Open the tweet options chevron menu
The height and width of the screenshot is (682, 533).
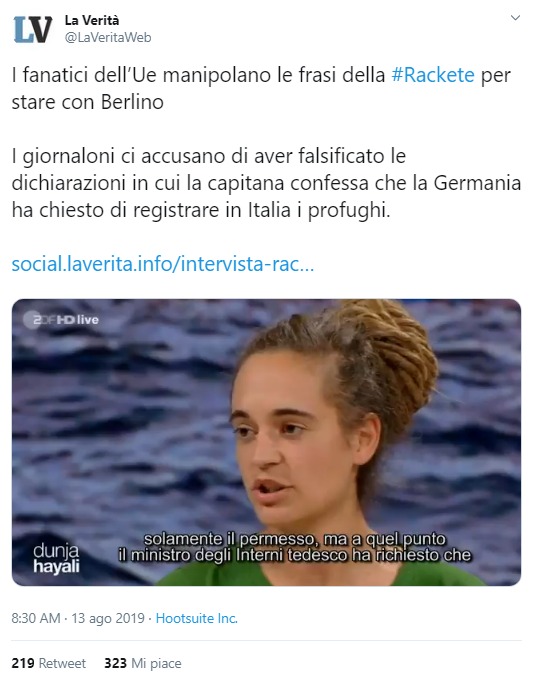(515, 18)
